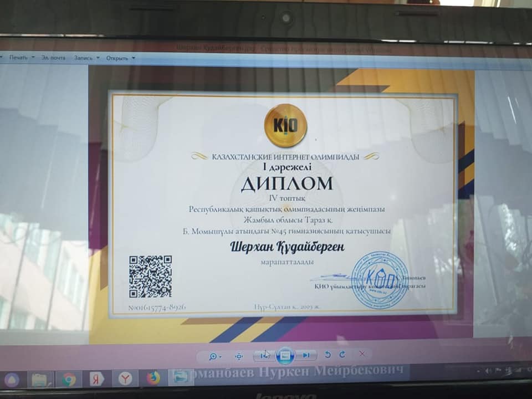Select the photo viewer taskbar button
Image resolution: width=532 pixels, height=399 pixels.
tap(181, 377)
